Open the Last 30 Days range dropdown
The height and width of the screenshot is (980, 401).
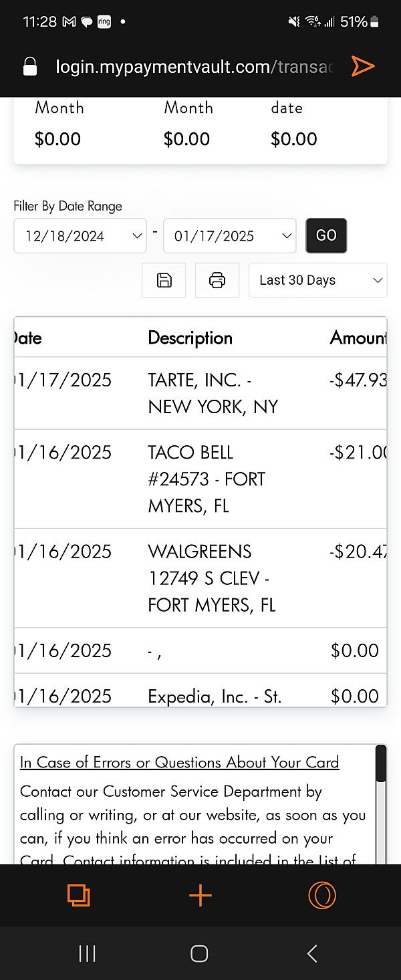tap(318, 280)
